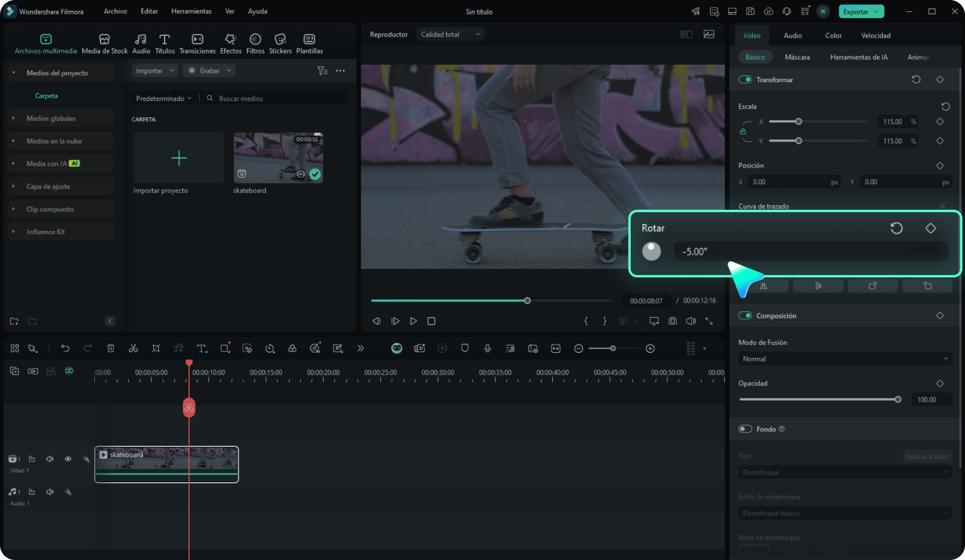Viewport: 965px width, 560px height.
Task: Mute the Video 1 track
Action: pos(50,459)
